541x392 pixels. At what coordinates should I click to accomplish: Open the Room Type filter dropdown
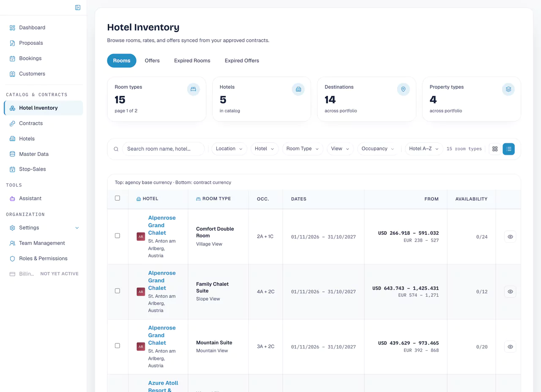303,149
